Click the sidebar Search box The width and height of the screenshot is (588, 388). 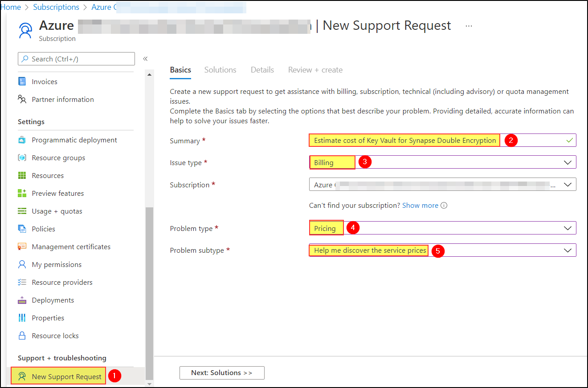[x=76, y=59]
